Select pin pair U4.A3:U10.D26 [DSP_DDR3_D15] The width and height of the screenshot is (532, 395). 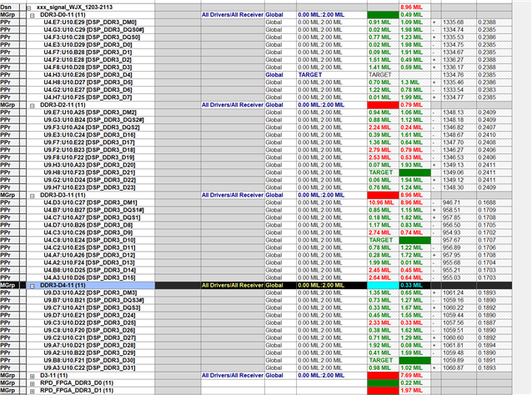pyautogui.click(x=89, y=277)
